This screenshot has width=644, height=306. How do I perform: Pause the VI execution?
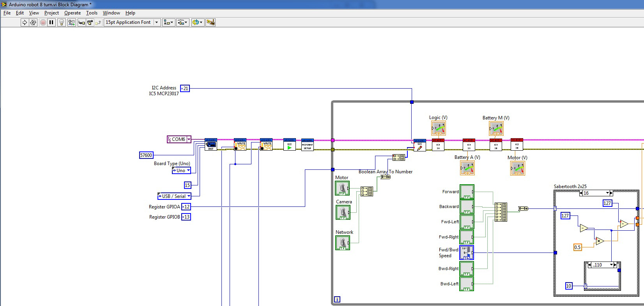51,22
